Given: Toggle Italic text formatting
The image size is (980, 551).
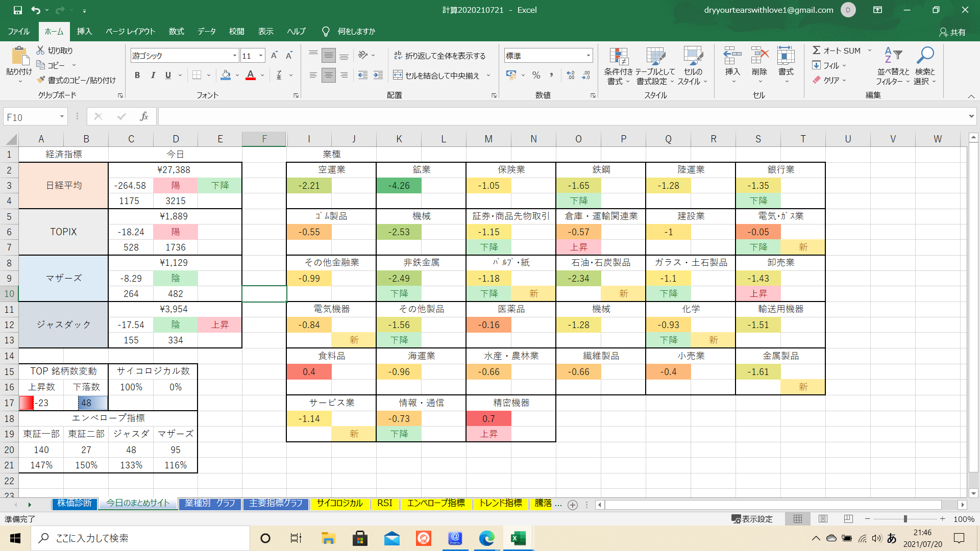Looking at the screenshot, I should pos(153,75).
